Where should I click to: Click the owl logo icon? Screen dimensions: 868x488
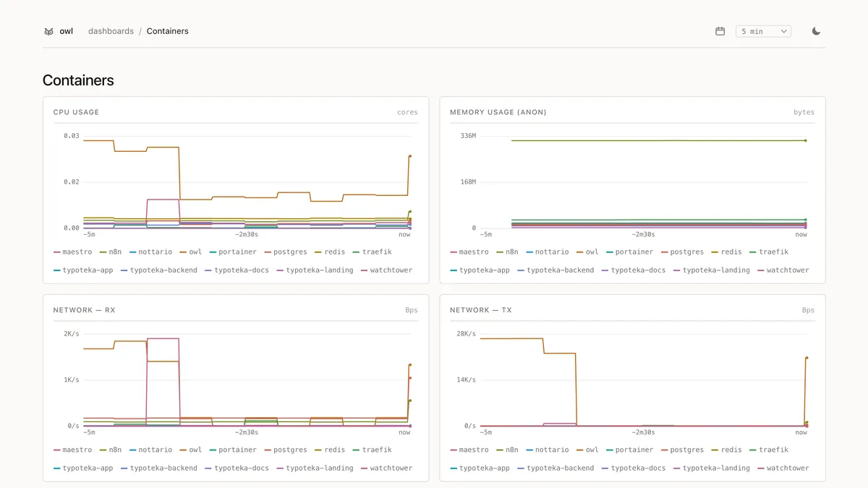click(x=48, y=32)
